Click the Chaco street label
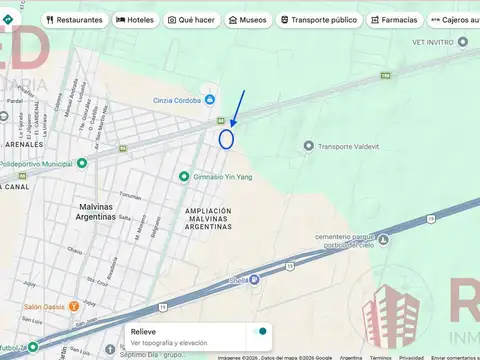The height and width of the screenshot is (360, 480). click(x=75, y=250)
